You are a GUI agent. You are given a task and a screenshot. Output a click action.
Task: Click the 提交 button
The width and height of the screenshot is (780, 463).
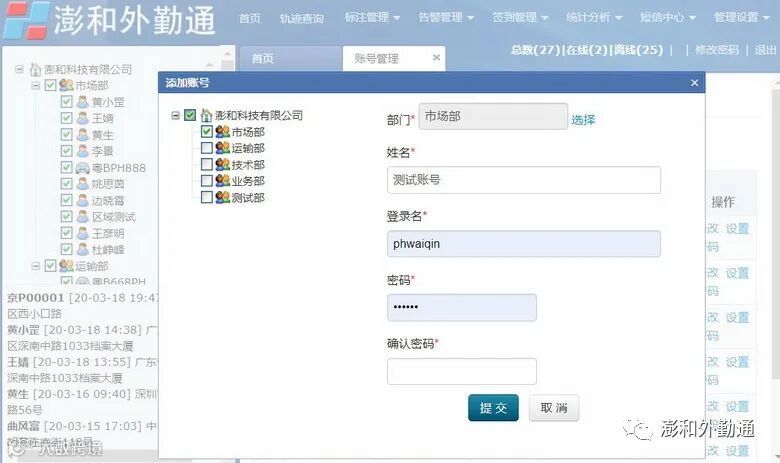[493, 408]
